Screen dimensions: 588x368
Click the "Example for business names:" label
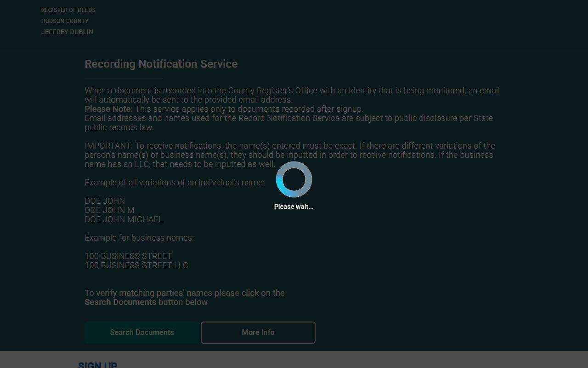[139, 238]
